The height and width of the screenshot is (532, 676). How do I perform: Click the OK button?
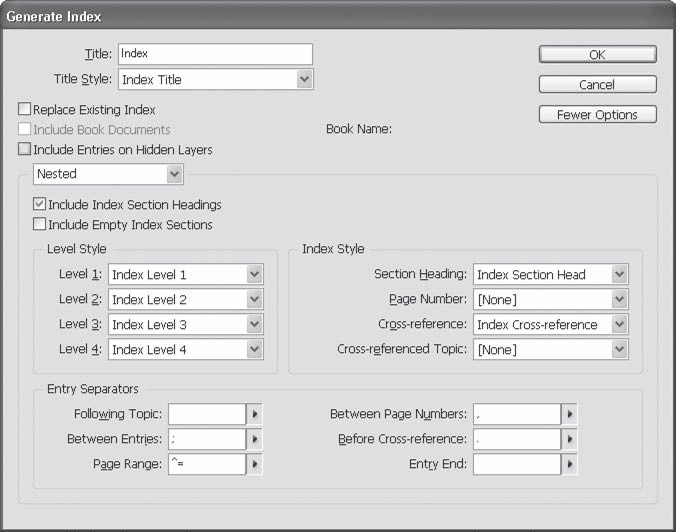(x=597, y=55)
